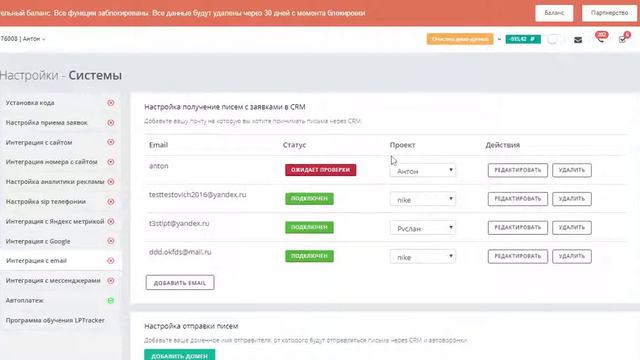Image resolution: width=640 pixels, height=360 pixels.
Task: Click the status icon beside Настройка аналитики рекламы
Action: tap(111, 182)
